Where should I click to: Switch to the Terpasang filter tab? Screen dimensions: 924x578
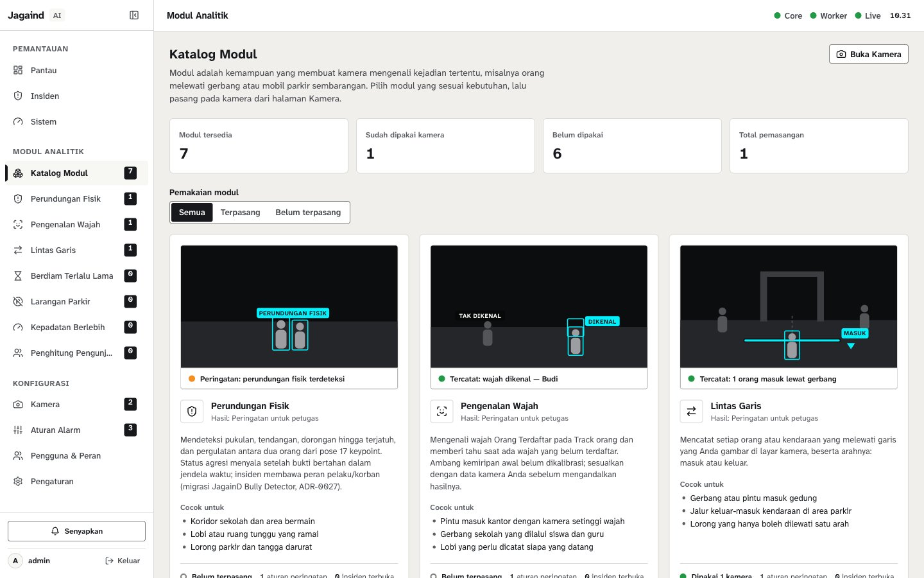click(x=241, y=213)
